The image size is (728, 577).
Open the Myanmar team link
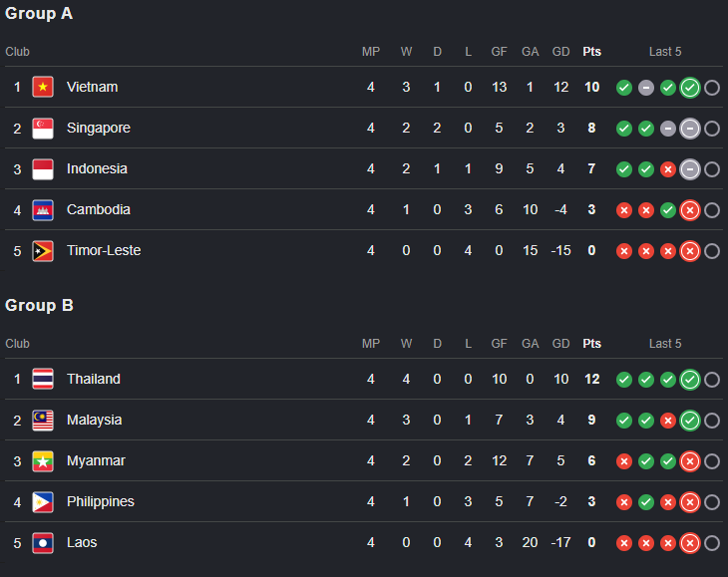pos(96,460)
